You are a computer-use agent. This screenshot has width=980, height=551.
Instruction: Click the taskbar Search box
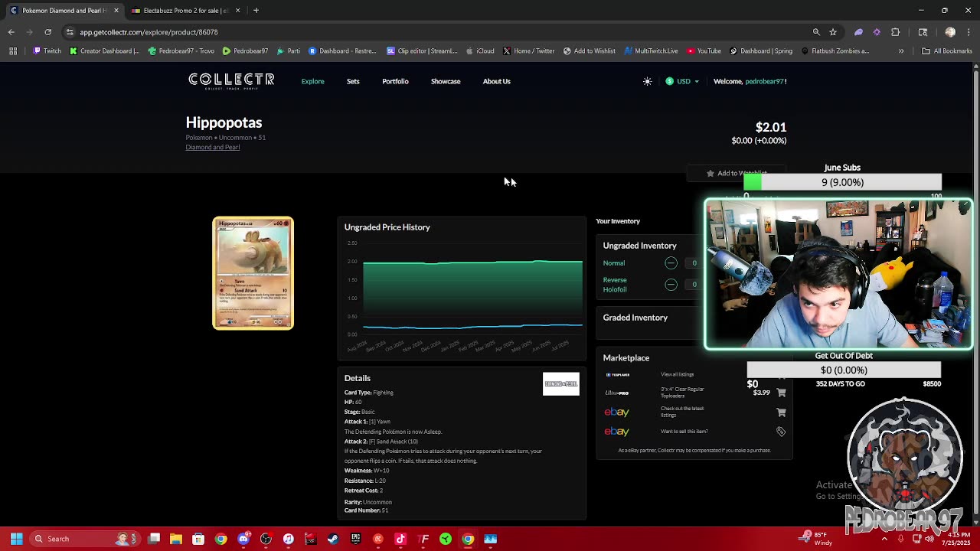86,539
